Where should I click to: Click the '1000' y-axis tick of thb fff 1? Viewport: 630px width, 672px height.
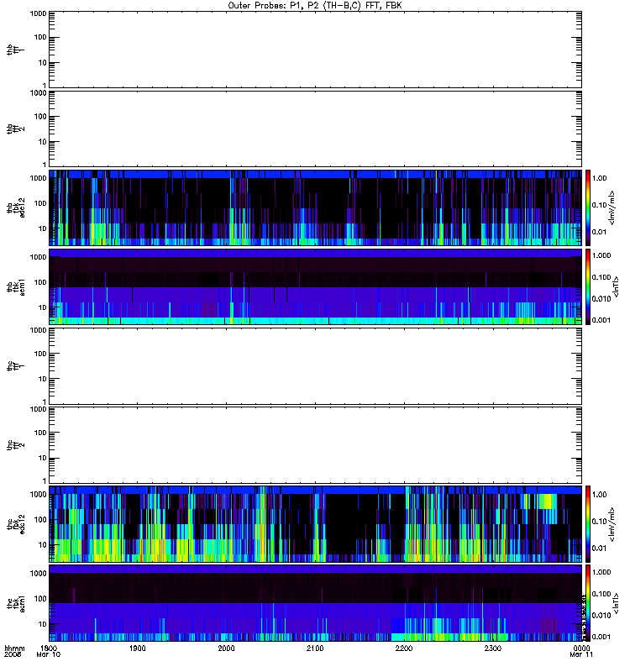38,13
